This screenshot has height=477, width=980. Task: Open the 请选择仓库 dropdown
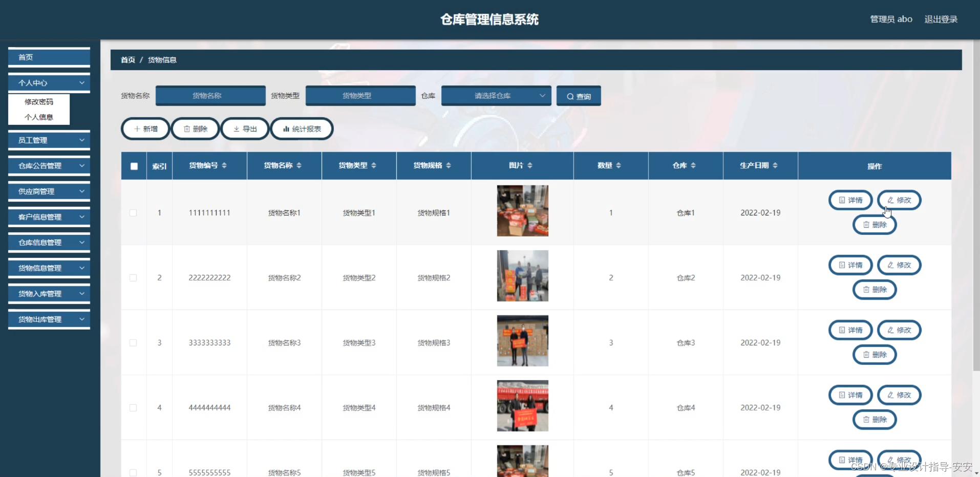[496, 96]
